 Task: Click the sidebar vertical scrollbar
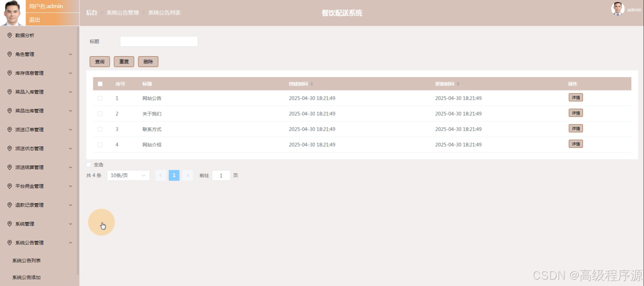[x=78, y=151]
